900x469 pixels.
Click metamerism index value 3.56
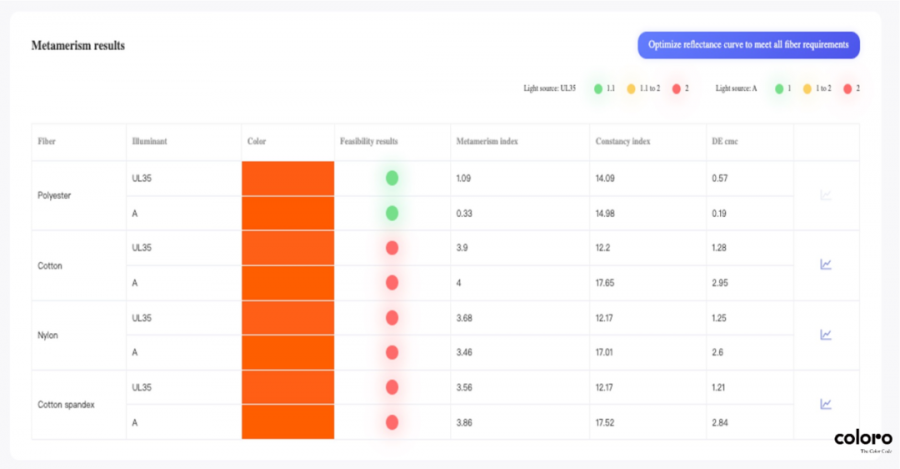tap(464, 387)
